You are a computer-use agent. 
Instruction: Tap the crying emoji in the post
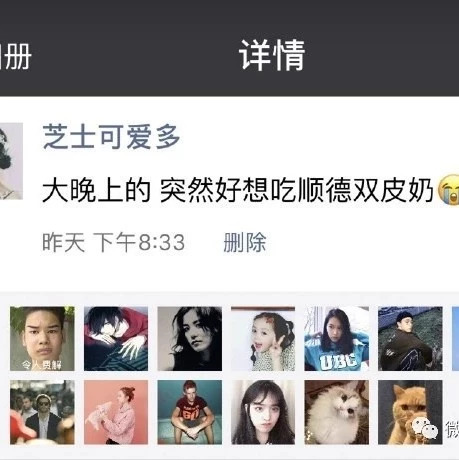448,190
